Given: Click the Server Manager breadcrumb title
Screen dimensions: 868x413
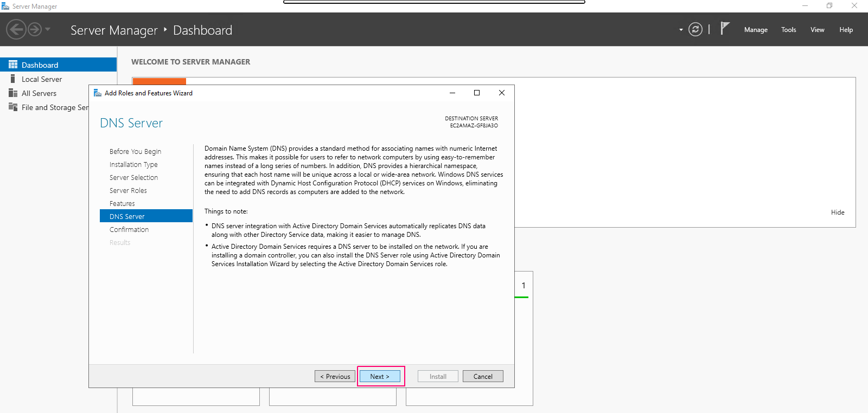Looking at the screenshot, I should click(114, 30).
